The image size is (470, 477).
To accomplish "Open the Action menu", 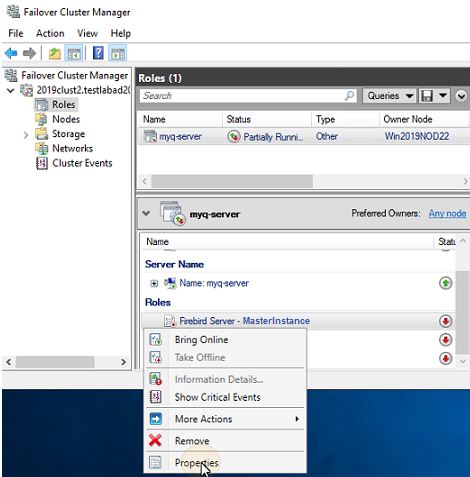I will coord(50,33).
